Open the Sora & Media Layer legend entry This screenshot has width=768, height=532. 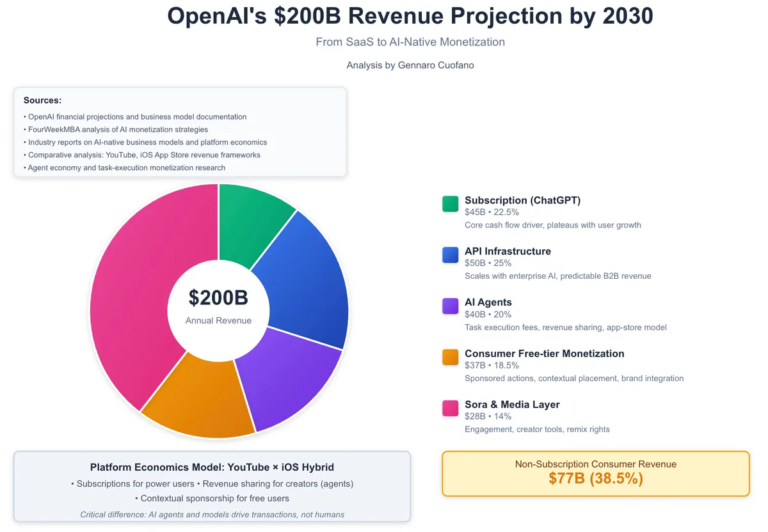[x=512, y=405]
